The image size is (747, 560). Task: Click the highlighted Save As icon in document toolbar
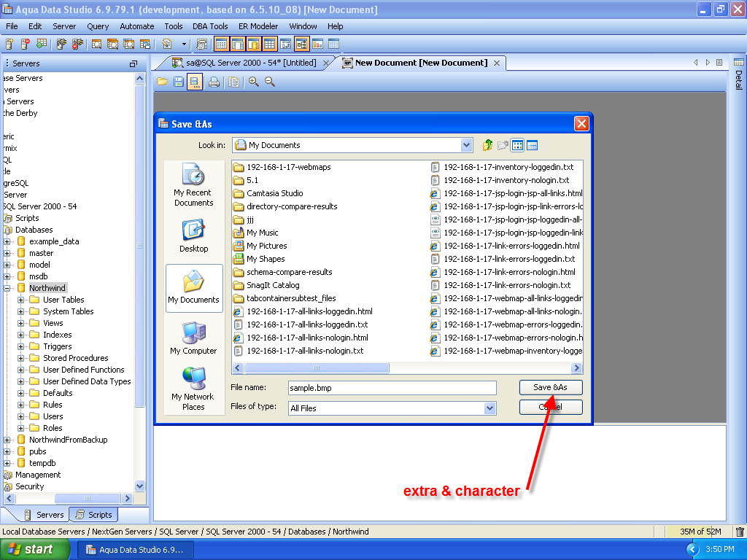point(194,82)
